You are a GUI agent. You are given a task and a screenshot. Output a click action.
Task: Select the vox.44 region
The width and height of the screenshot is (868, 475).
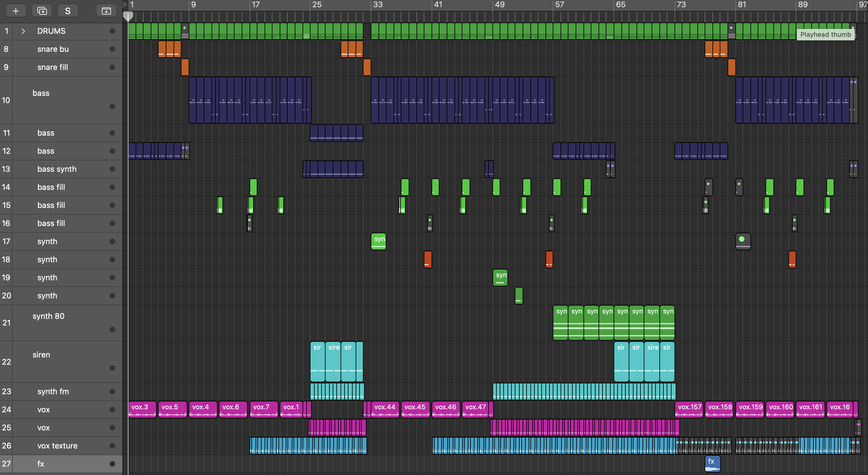(x=385, y=409)
